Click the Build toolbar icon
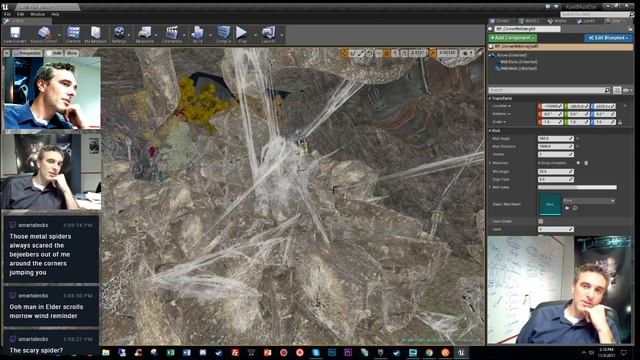The height and width of the screenshot is (360, 640). (x=198, y=34)
